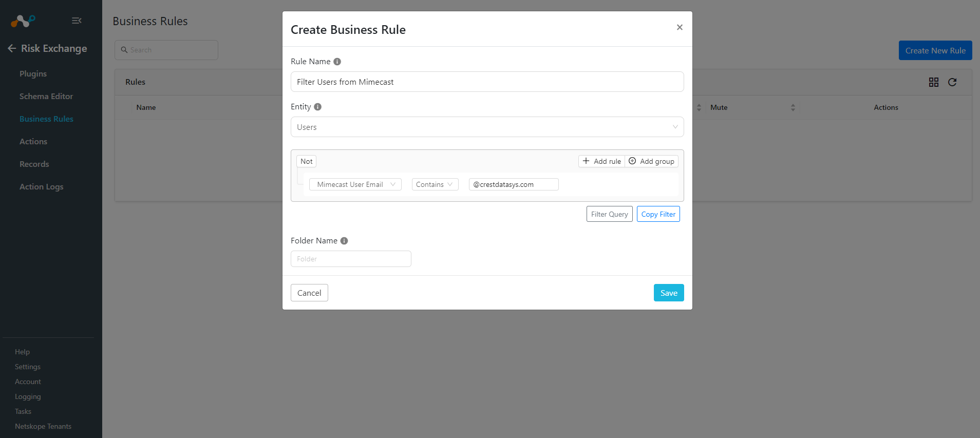This screenshot has width=980, height=438.
Task: Open the Entity dropdown showing Users
Action: (487, 127)
